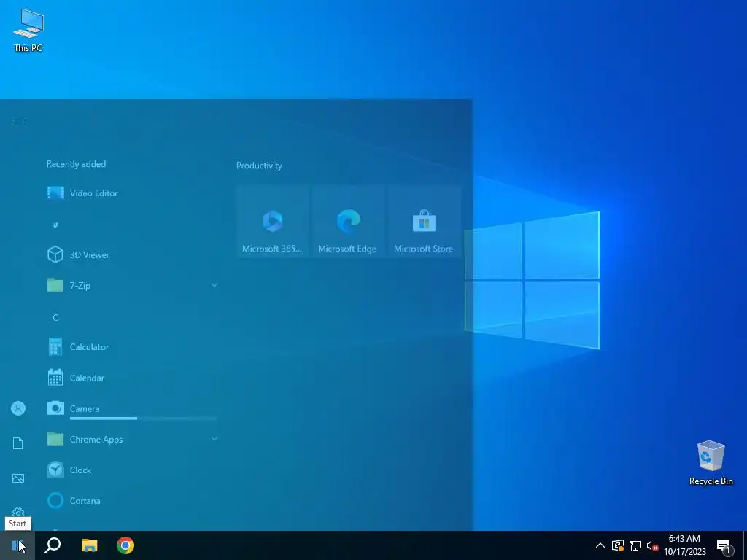Select This PC desktop icon
747x560 pixels.
28,31
